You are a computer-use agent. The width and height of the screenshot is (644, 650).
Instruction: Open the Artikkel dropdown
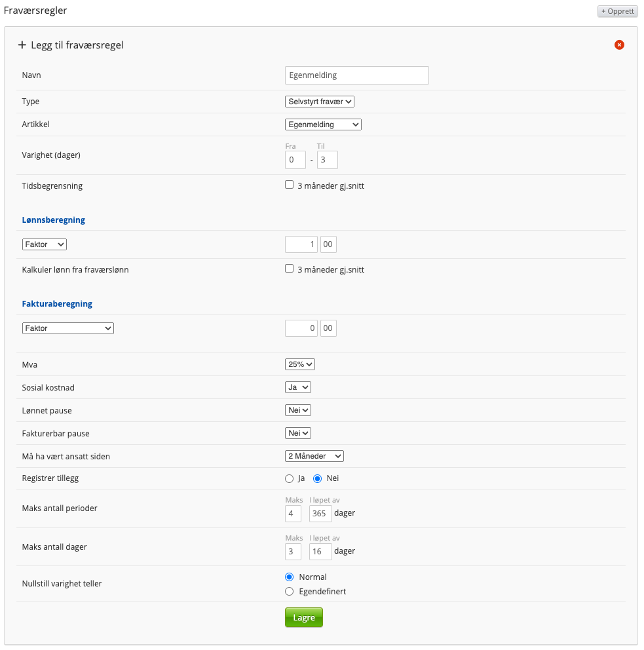pyautogui.click(x=323, y=124)
